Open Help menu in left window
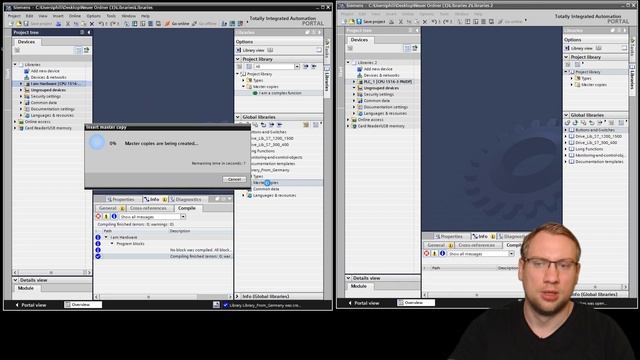The image size is (640, 360). pos(145,16)
